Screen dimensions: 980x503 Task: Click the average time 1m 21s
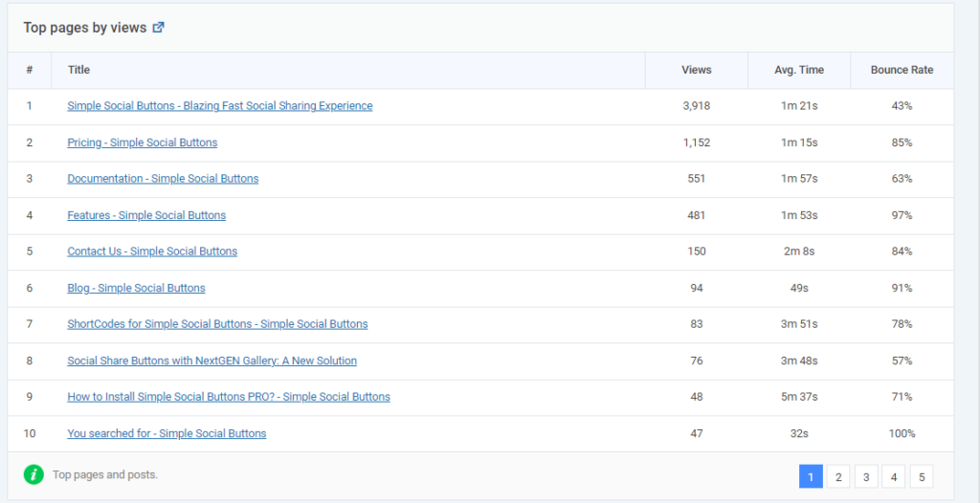click(799, 106)
